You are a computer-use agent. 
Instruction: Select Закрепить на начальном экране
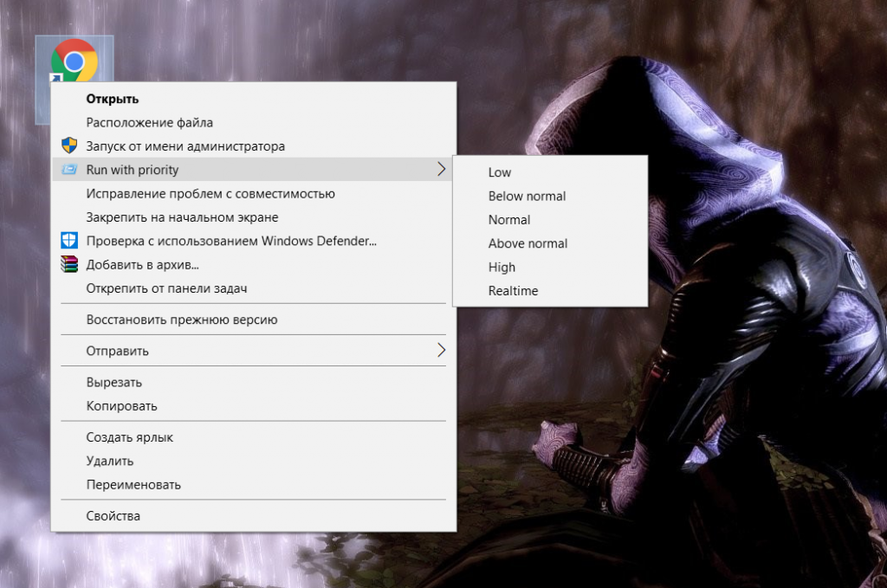click(182, 217)
